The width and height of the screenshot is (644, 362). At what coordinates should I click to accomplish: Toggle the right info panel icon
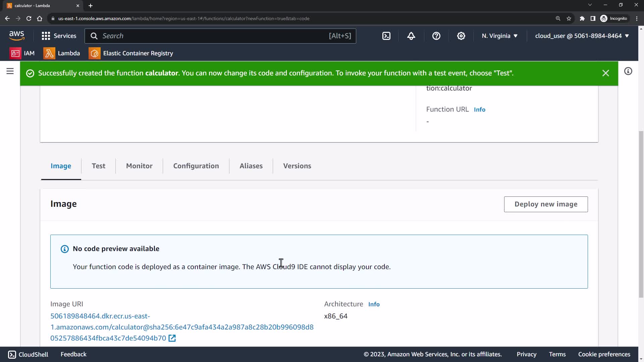[628, 71]
